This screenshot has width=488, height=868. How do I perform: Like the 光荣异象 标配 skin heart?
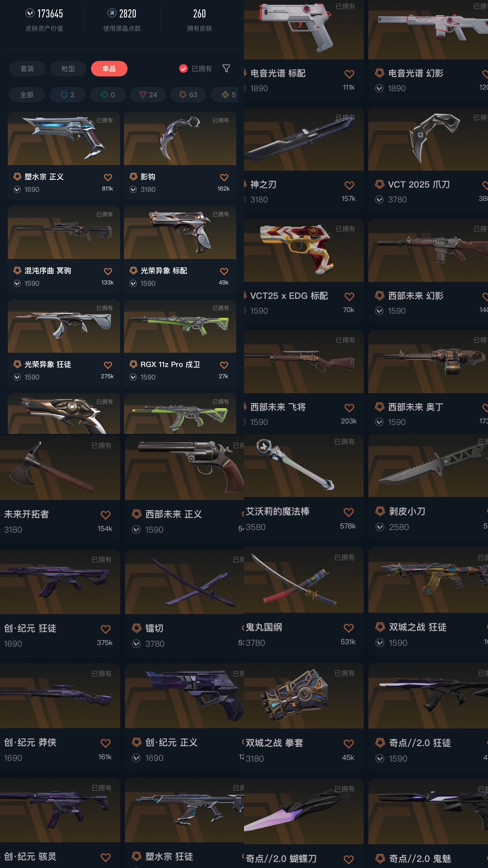tap(224, 271)
